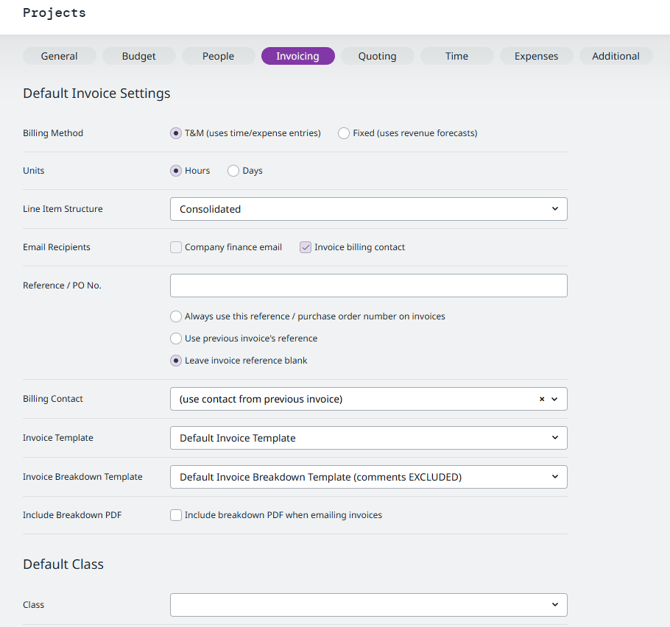The height and width of the screenshot is (627, 670).
Task: Click the Default Class heading
Action: 63,564
